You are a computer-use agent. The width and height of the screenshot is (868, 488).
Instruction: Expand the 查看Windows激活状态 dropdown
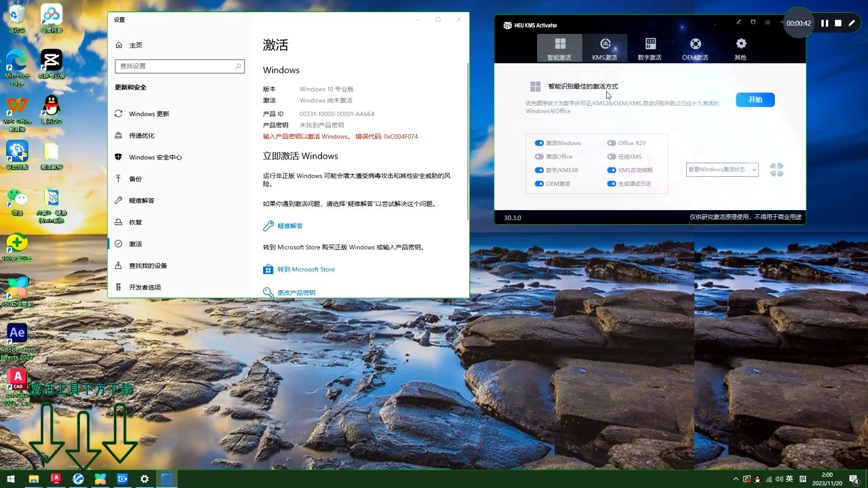click(722, 169)
